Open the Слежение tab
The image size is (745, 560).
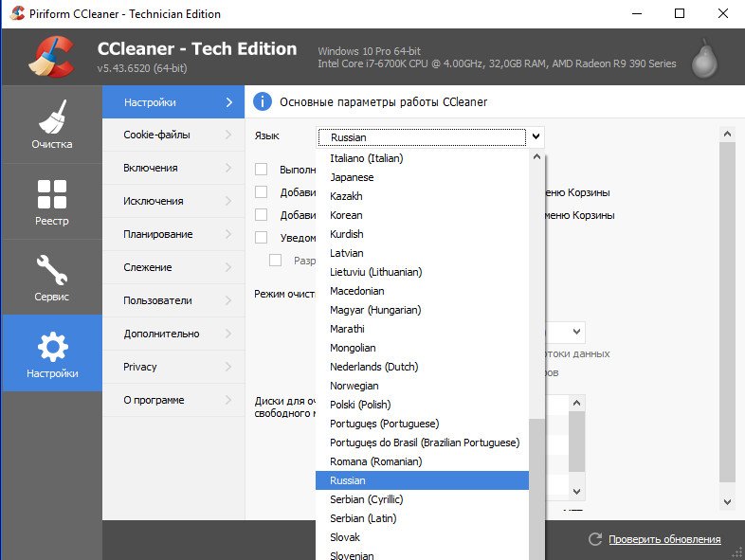(x=173, y=267)
